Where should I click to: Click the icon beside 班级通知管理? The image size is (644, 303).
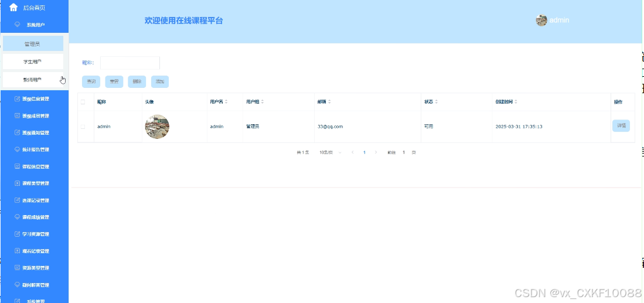coord(17,132)
